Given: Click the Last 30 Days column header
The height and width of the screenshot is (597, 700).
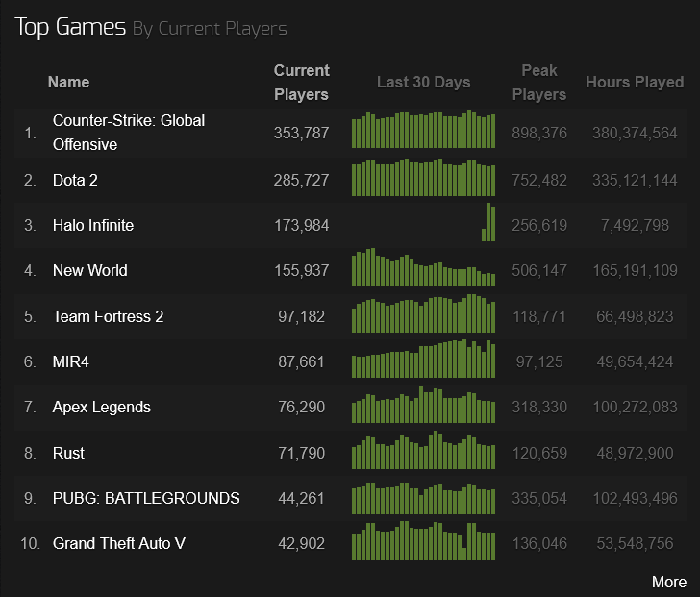Looking at the screenshot, I should click(x=424, y=82).
